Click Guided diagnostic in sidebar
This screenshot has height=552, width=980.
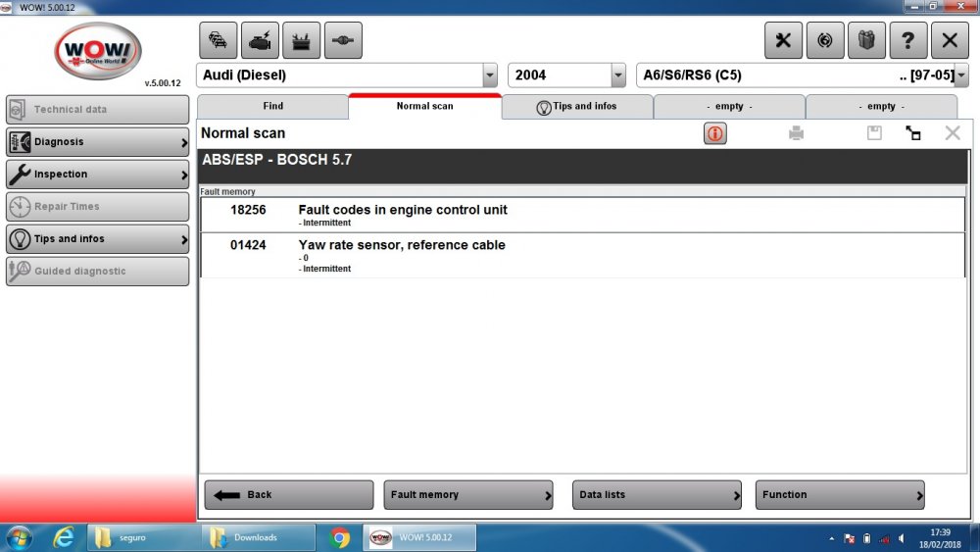click(x=97, y=272)
